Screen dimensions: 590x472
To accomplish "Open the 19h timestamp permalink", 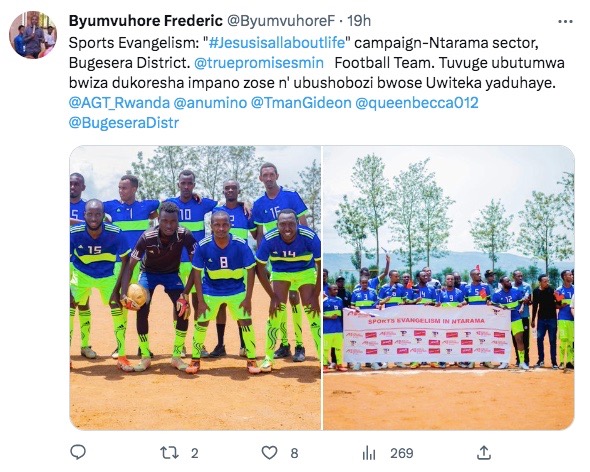I will pyautogui.click(x=359, y=21).
